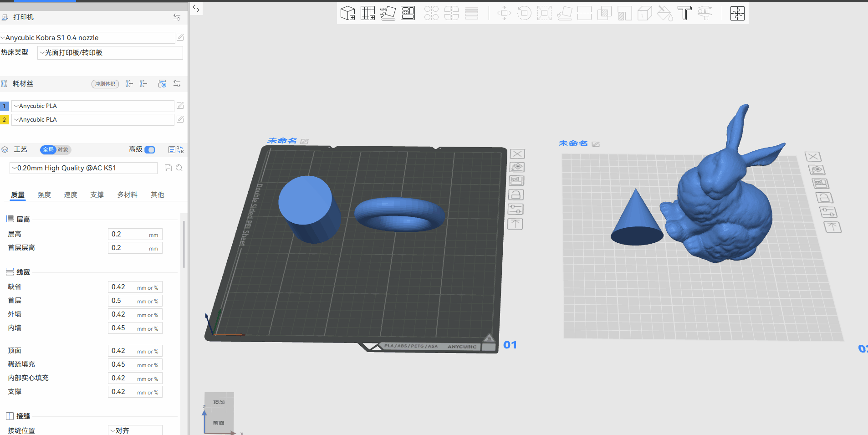Open filament 2 Anycubic PLA dropdown

(x=93, y=120)
